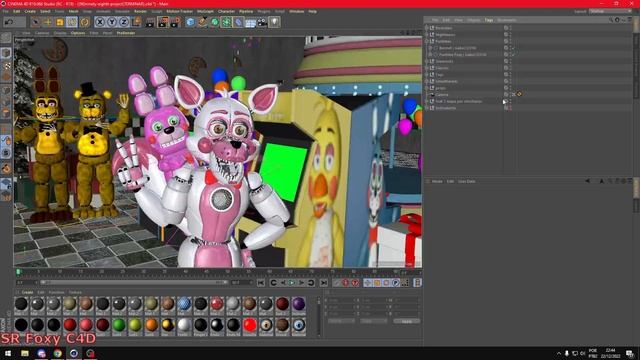Go to end of animation

(x=324, y=282)
